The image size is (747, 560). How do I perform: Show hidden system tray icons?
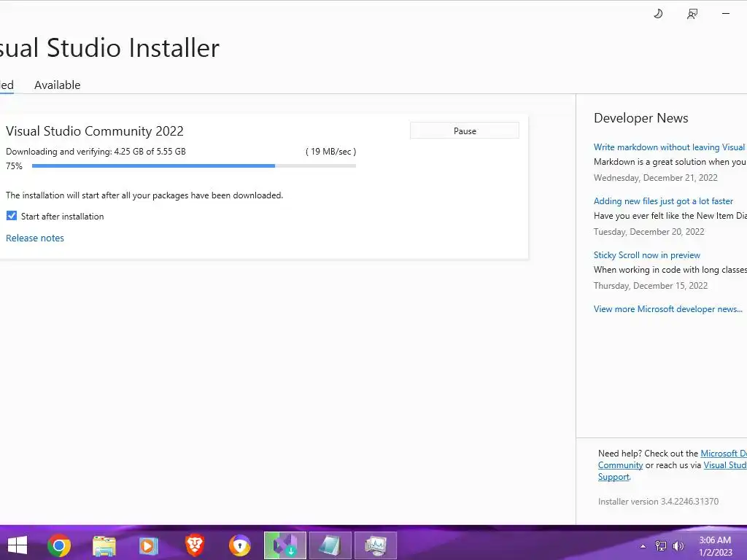643,546
